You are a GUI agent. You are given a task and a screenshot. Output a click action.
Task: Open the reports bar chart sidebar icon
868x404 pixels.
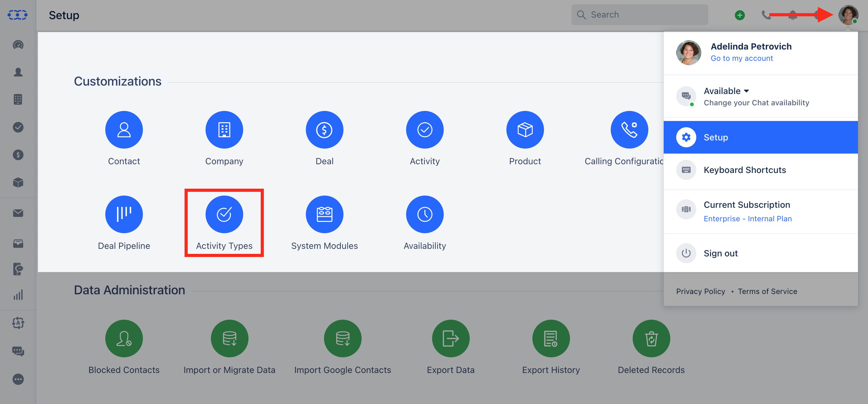coord(18,295)
